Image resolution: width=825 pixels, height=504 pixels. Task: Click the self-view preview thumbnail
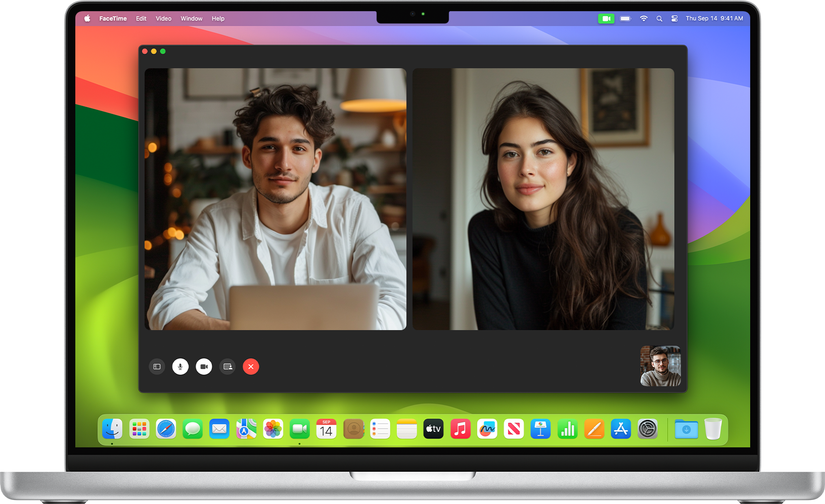pos(661,366)
